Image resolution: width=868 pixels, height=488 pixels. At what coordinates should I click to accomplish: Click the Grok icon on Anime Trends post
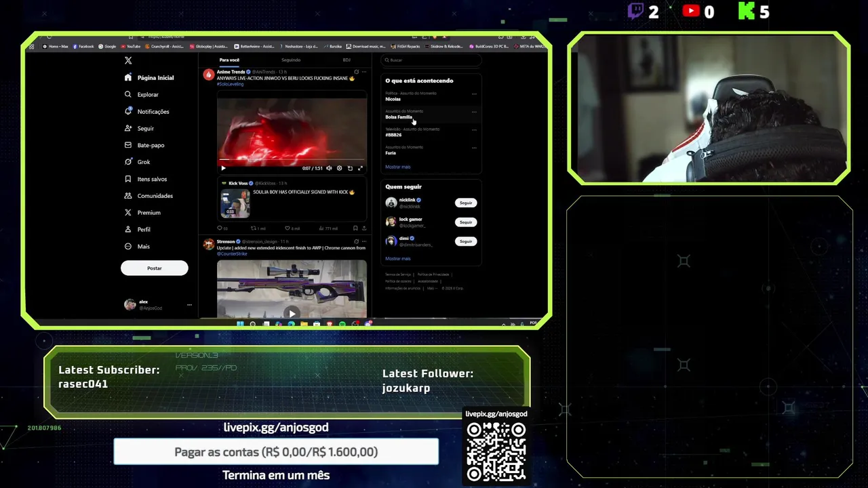pyautogui.click(x=356, y=72)
